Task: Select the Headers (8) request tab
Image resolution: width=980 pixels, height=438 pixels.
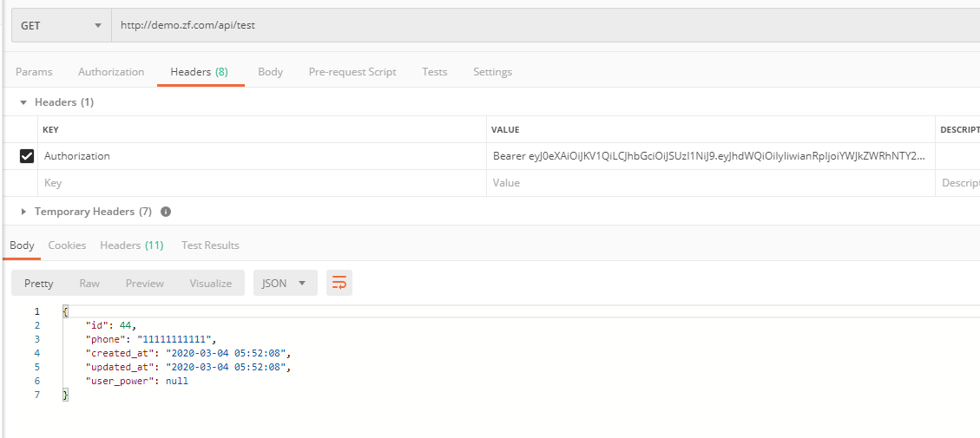Action: point(200,72)
